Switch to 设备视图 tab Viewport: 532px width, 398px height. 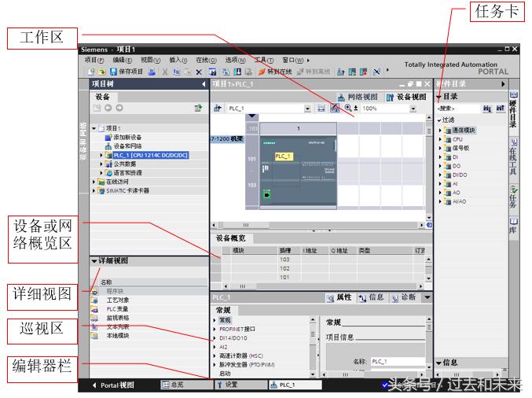click(406, 97)
